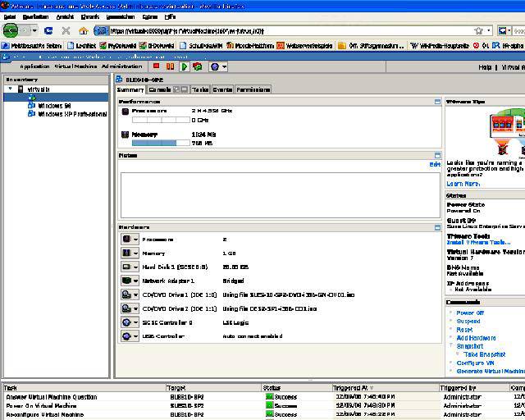Screen dimensions: 525x420
Task: Click the Reset virtual machine toolbar icon
Action: (x=197, y=66)
